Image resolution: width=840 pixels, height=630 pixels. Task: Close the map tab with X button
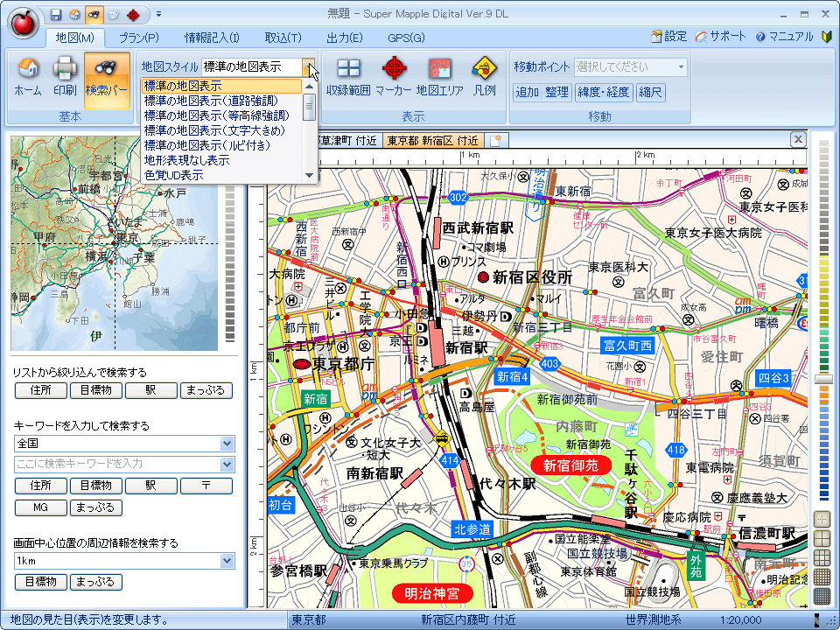pyautogui.click(x=798, y=140)
